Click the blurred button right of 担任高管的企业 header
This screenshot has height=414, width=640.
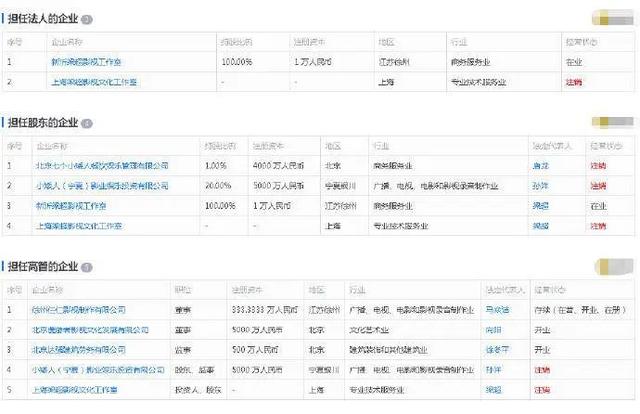coord(614,267)
